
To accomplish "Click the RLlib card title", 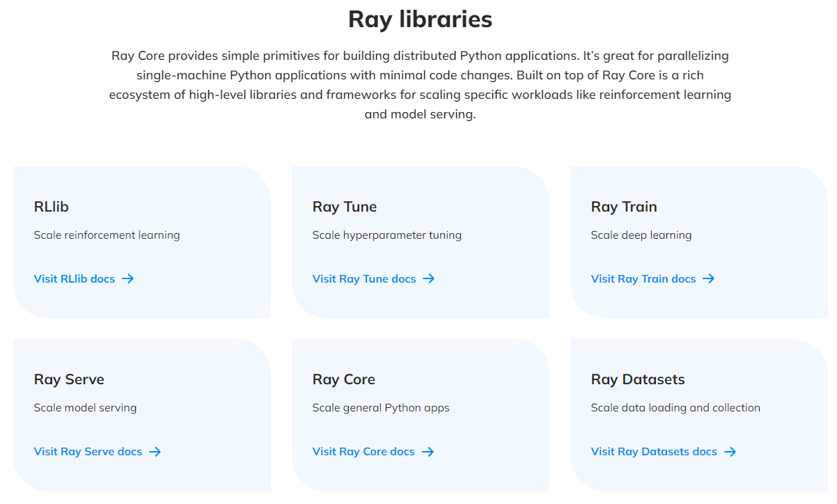I will 52,207.
